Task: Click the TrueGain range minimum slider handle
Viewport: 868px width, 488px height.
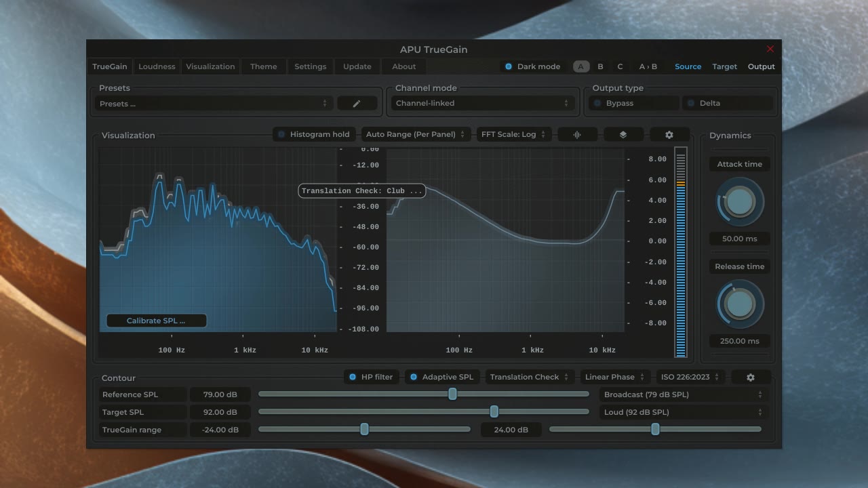Action: click(364, 430)
